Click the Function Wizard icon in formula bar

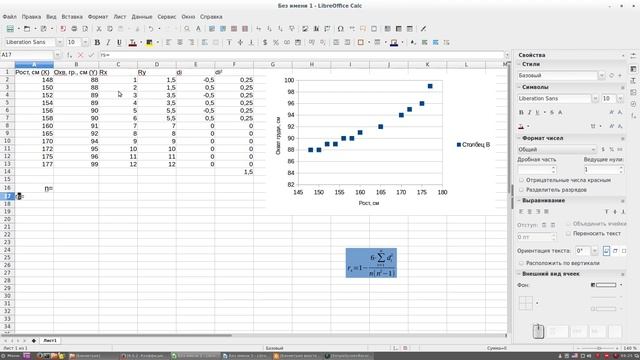point(70,55)
